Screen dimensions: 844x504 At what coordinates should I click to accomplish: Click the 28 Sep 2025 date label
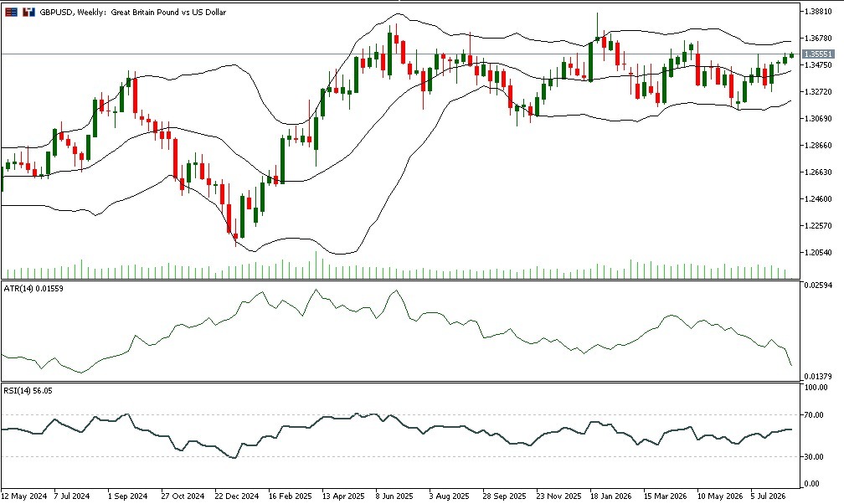504,496
